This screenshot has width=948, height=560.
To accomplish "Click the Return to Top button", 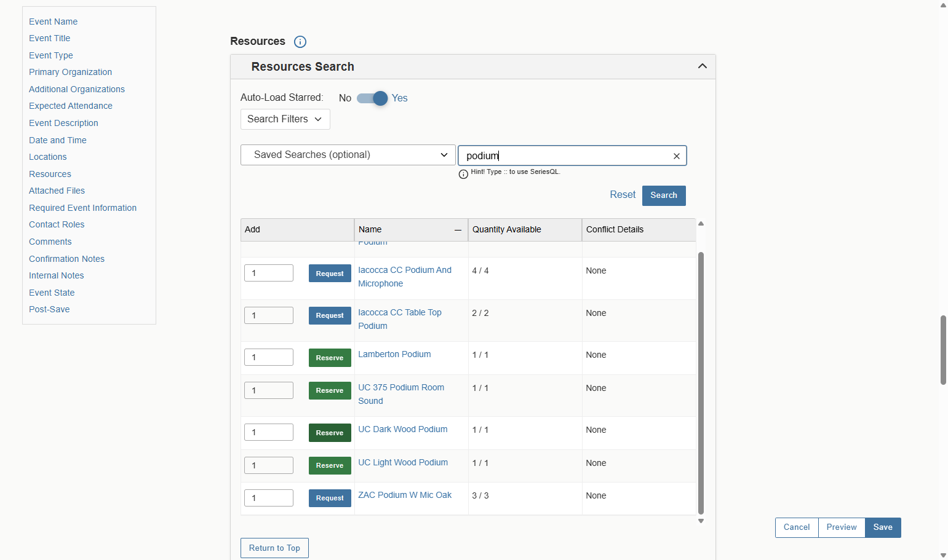I will pyautogui.click(x=274, y=548).
